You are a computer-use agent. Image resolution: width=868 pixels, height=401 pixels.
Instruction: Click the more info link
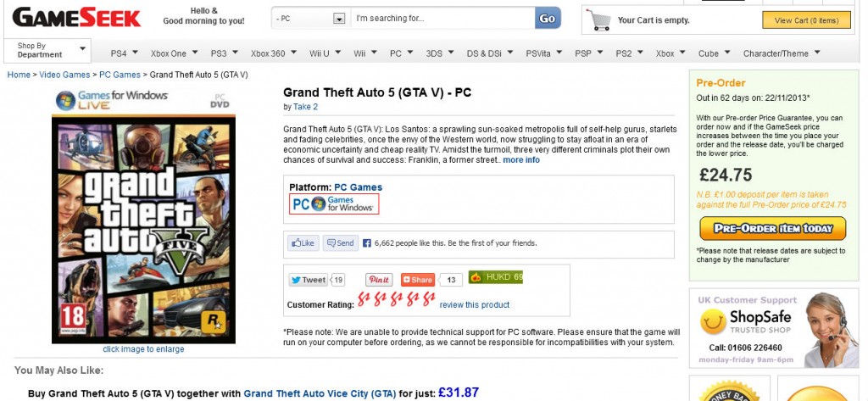(x=521, y=159)
